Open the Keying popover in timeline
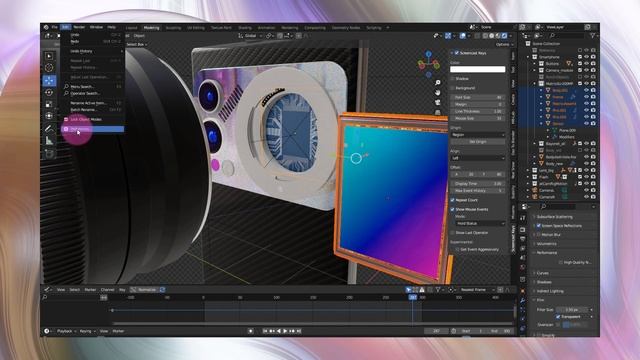This screenshot has height=360, width=640. tap(87, 331)
